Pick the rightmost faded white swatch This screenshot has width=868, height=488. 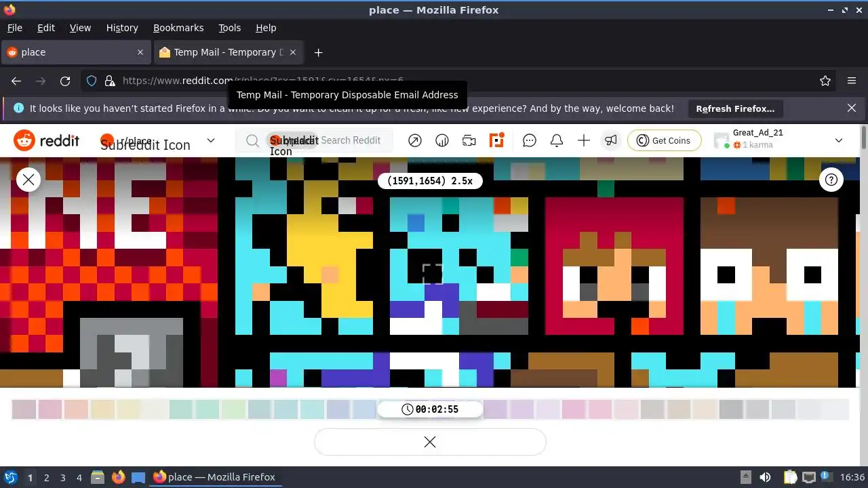click(836, 409)
